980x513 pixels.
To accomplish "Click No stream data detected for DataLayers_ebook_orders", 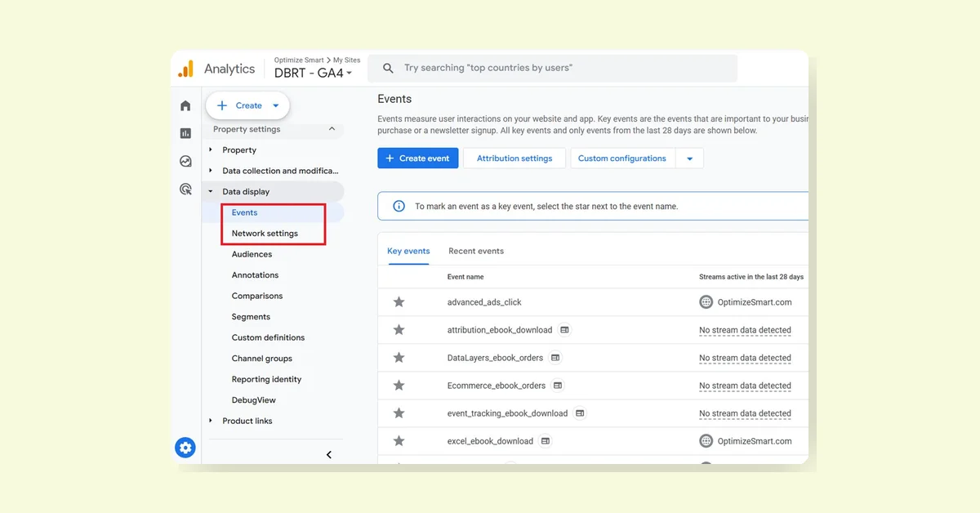I will (x=745, y=358).
